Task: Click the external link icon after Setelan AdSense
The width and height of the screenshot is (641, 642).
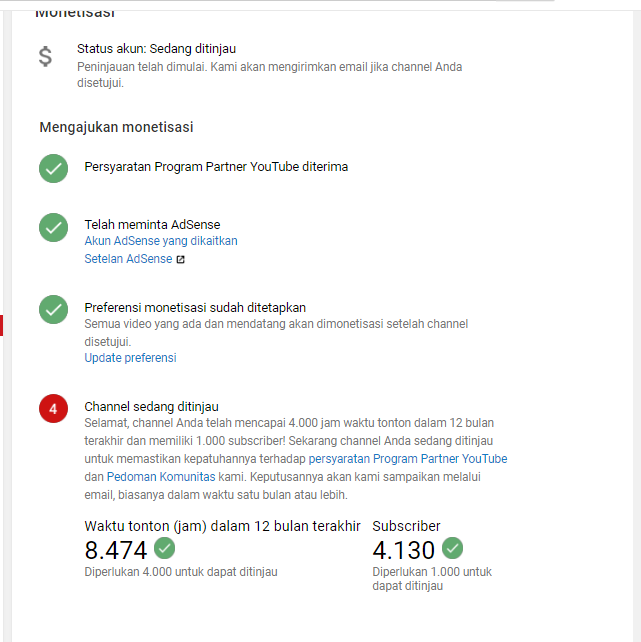Action: point(181,260)
